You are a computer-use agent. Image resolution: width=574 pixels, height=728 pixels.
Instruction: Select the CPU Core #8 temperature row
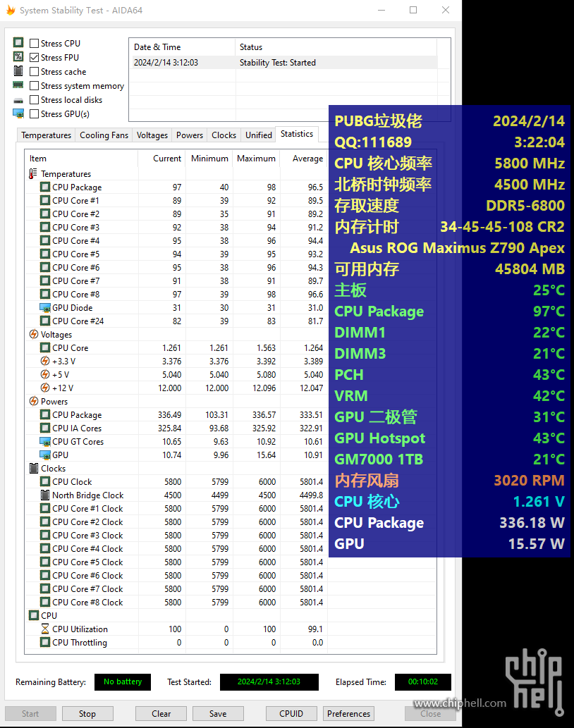pos(176,295)
